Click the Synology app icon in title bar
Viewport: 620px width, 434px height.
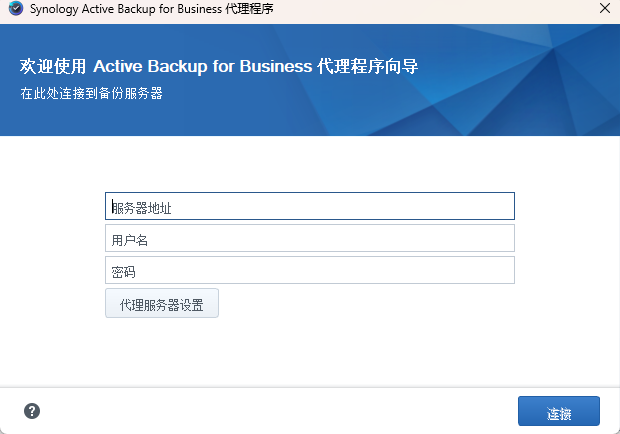click(15, 9)
